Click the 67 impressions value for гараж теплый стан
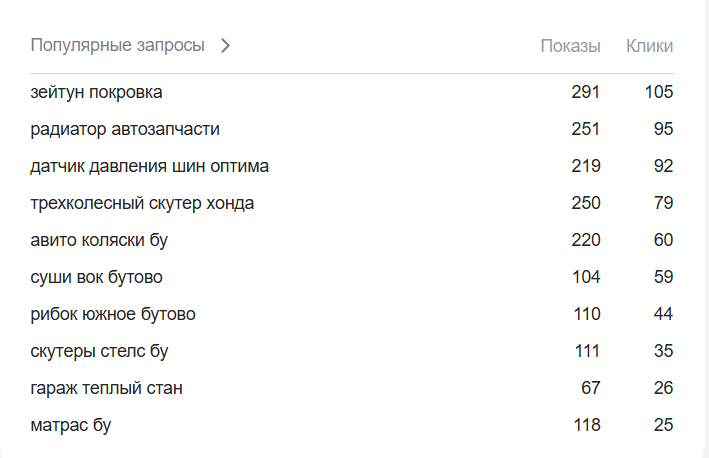The height and width of the screenshot is (458, 709). [591, 388]
